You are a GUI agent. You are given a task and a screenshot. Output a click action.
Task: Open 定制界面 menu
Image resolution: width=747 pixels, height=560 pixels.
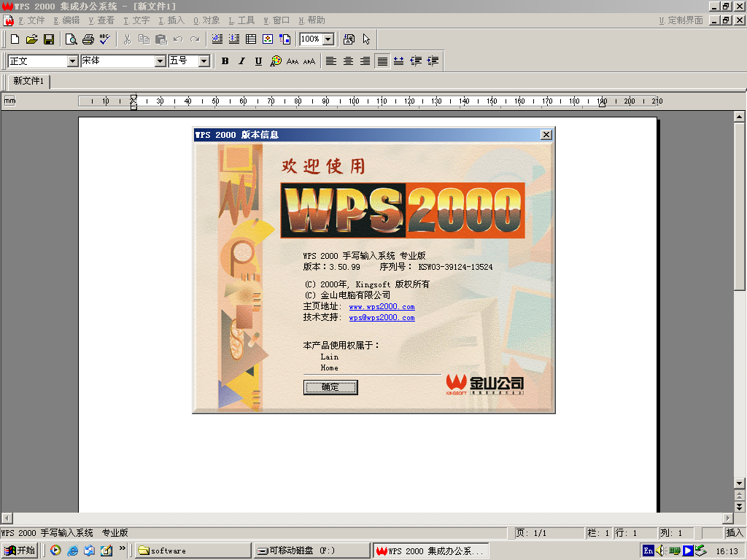pyautogui.click(x=681, y=20)
